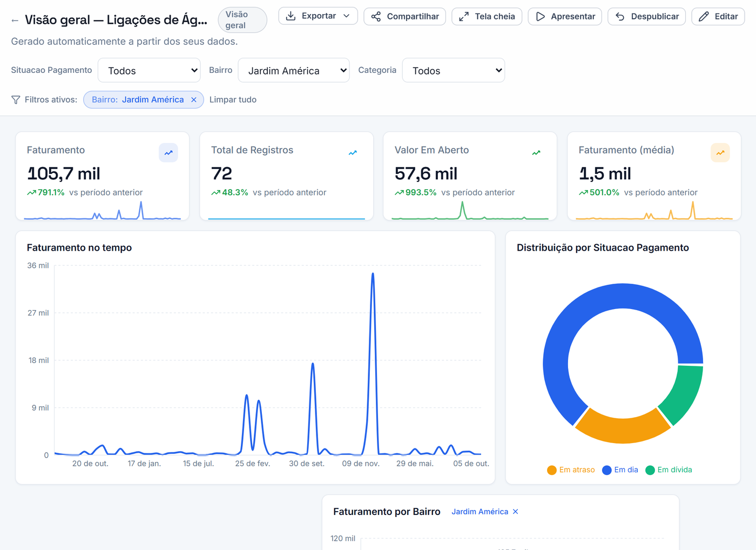
Task: Open the Bairro dropdown showing Jardim América
Action: coord(294,70)
